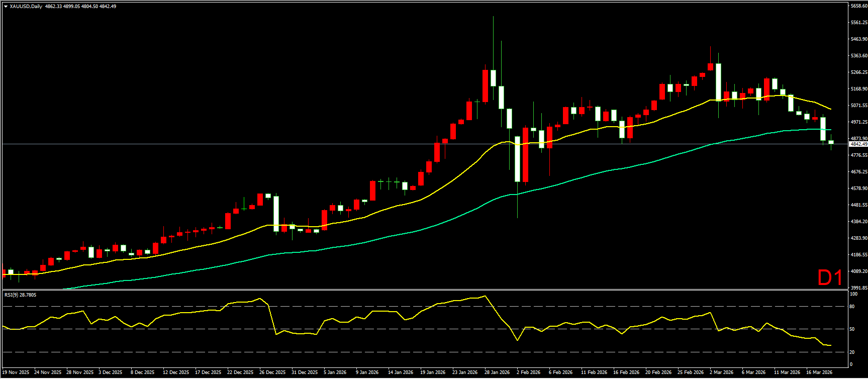Viewport: 868px width, 379px height.
Task: Click the RSI(9) 28.7805 indicator label
Action: [20, 295]
